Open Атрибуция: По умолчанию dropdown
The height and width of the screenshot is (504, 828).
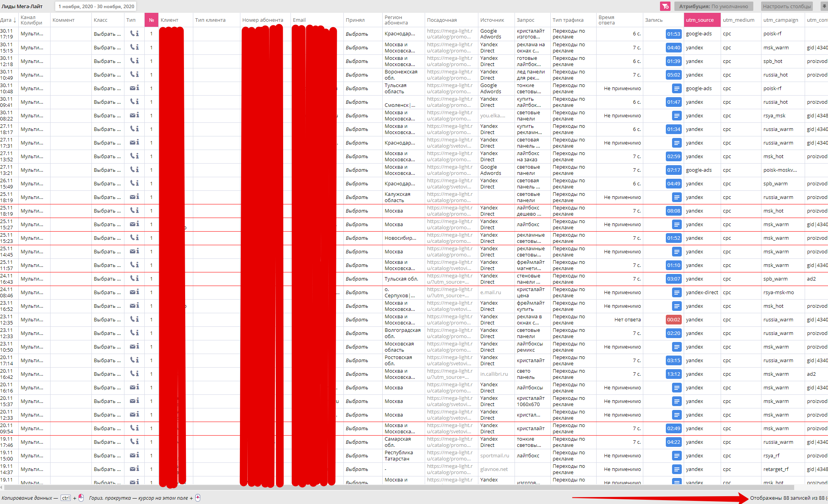pyautogui.click(x=713, y=6)
